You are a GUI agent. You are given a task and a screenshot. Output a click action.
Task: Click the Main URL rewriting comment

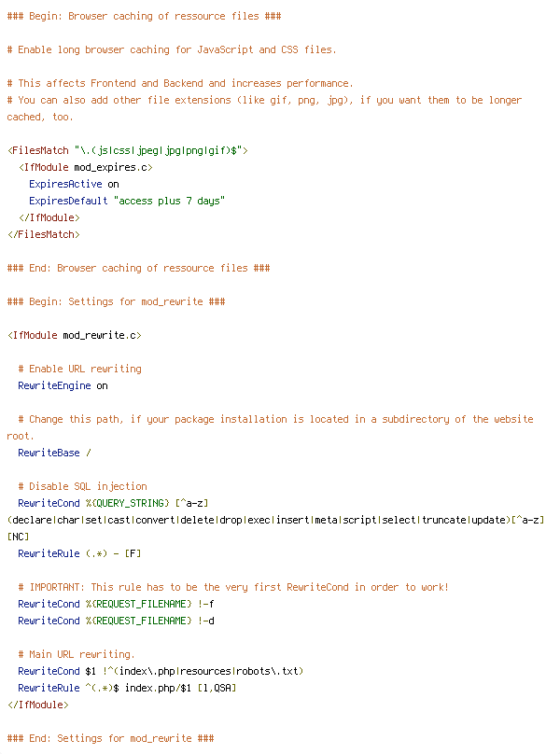[77, 654]
